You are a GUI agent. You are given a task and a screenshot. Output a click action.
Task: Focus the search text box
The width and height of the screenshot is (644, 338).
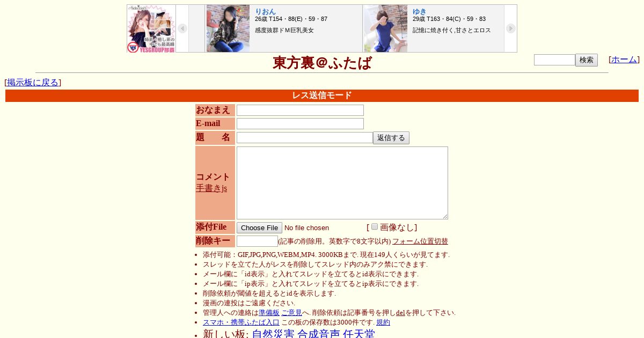tap(554, 60)
